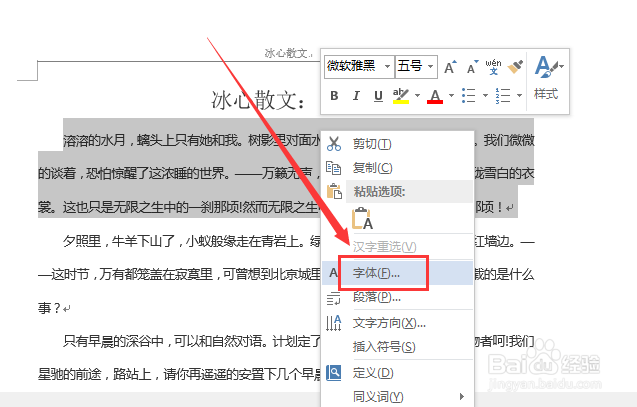The image size is (637, 407).
Task: Click the define lookup book icon
Action: point(334,373)
